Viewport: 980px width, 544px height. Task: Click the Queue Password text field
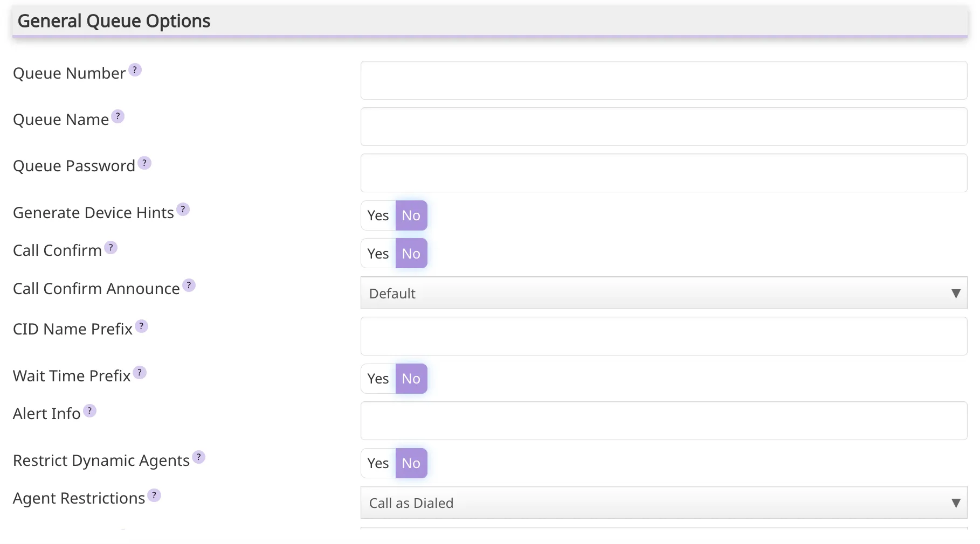(664, 173)
